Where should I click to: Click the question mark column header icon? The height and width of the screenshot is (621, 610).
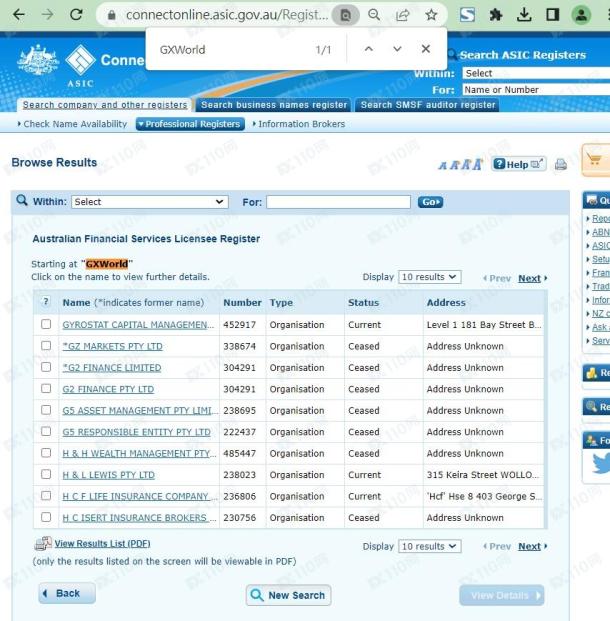click(x=46, y=302)
